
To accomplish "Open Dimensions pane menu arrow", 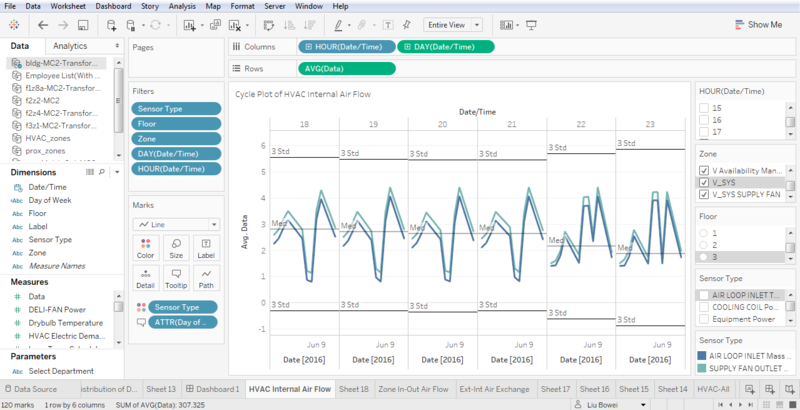I will (x=117, y=172).
